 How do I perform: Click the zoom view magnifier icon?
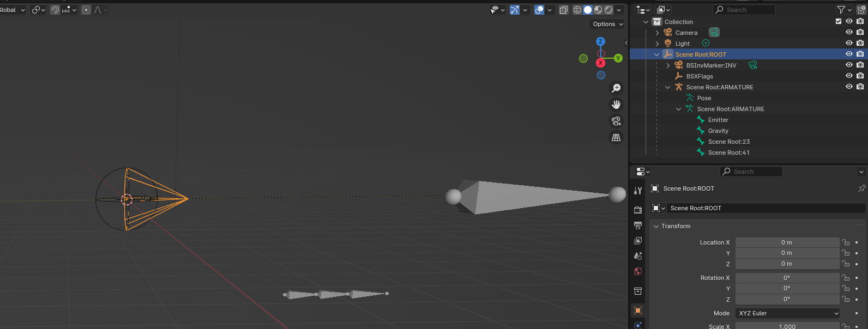[x=616, y=88]
